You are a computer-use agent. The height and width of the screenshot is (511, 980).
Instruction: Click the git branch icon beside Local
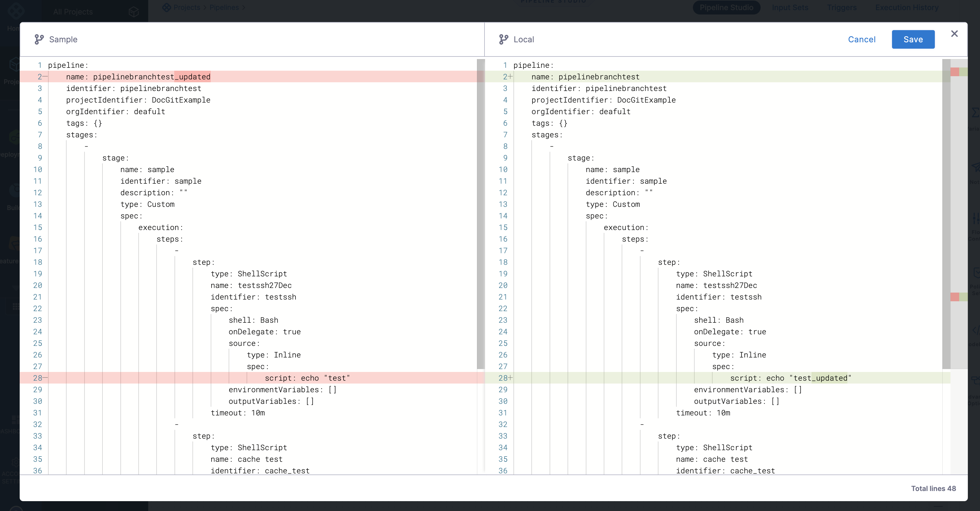[503, 40]
